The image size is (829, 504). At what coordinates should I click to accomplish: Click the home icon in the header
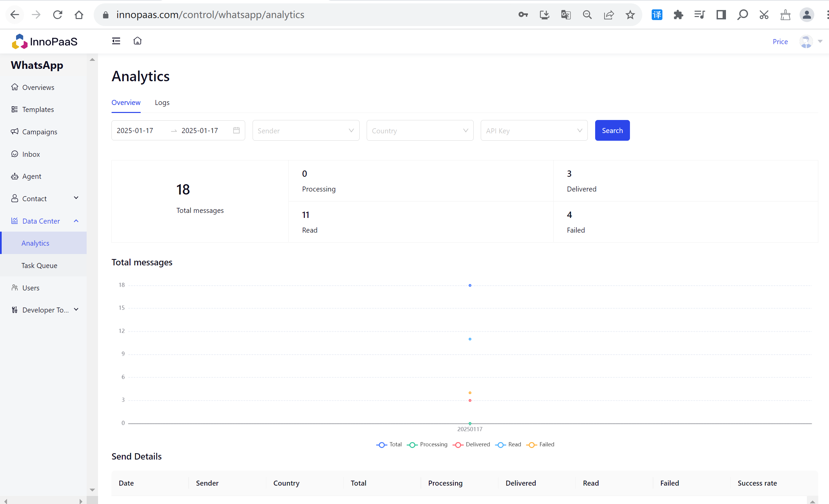click(x=137, y=41)
